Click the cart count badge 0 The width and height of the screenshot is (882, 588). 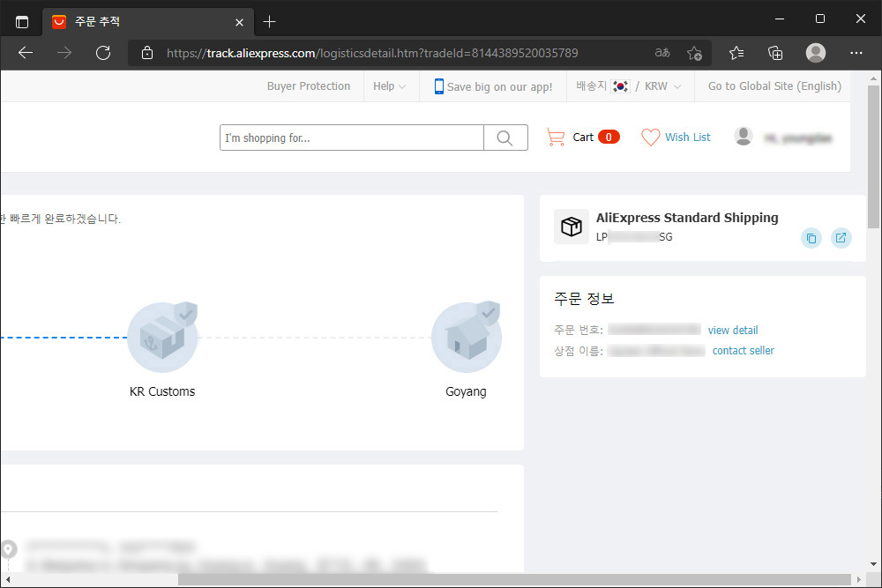pos(609,138)
